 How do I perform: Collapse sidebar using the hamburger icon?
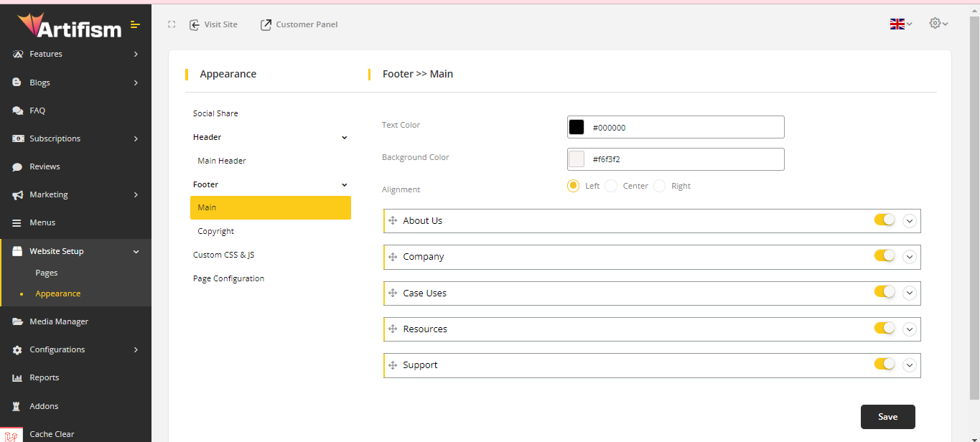click(135, 25)
